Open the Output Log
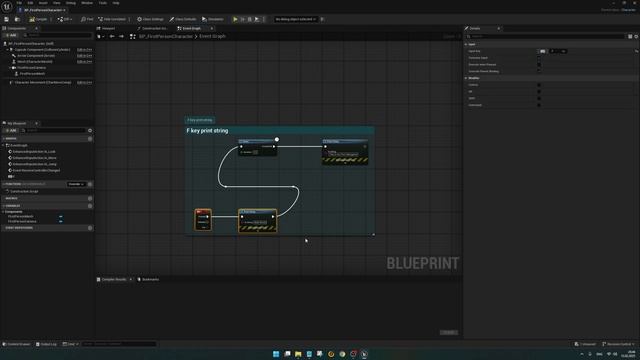Viewport: 640px width, 360px height. coord(46,344)
